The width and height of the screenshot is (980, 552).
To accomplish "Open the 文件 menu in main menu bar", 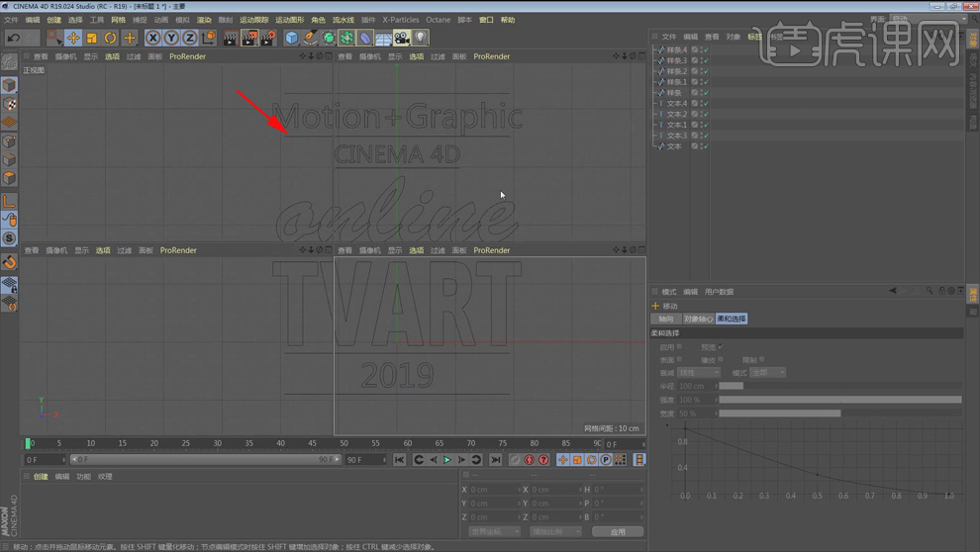I will coord(11,20).
